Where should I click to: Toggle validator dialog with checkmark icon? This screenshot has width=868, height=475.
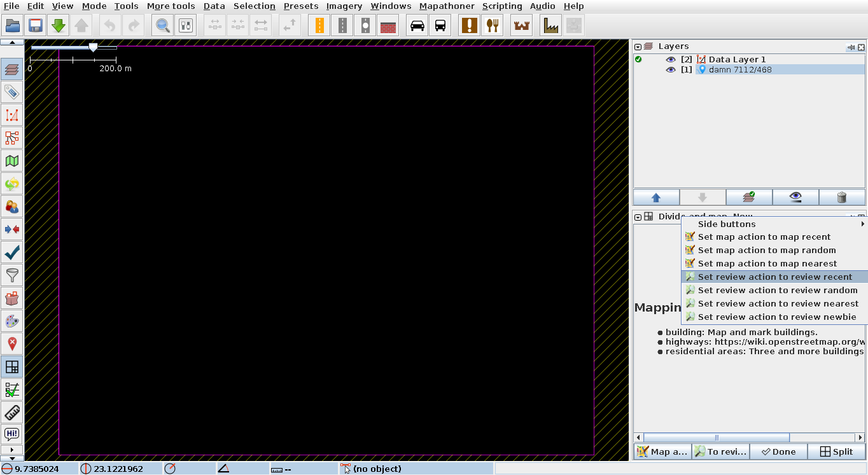[11, 252]
